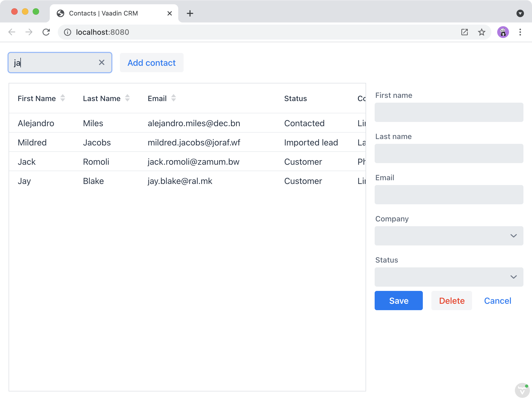532x400 pixels.
Task: Click the Add contact button
Action: (x=151, y=63)
